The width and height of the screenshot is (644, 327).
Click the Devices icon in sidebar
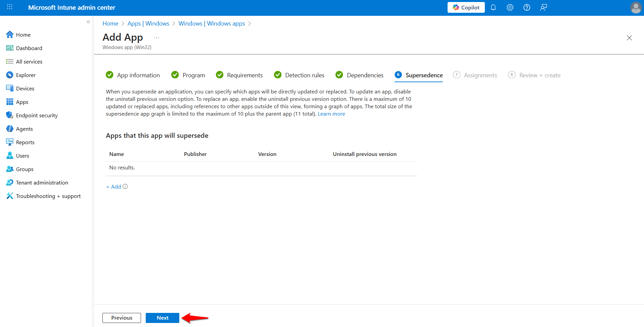point(10,88)
